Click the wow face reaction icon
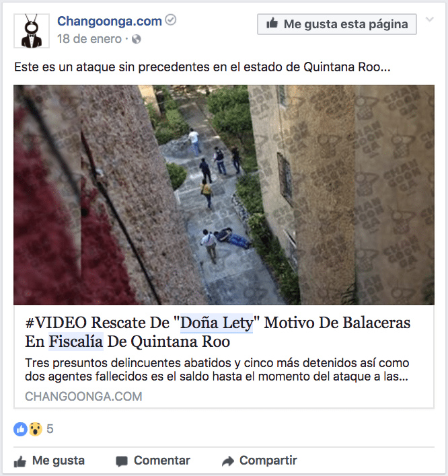 tap(36, 429)
